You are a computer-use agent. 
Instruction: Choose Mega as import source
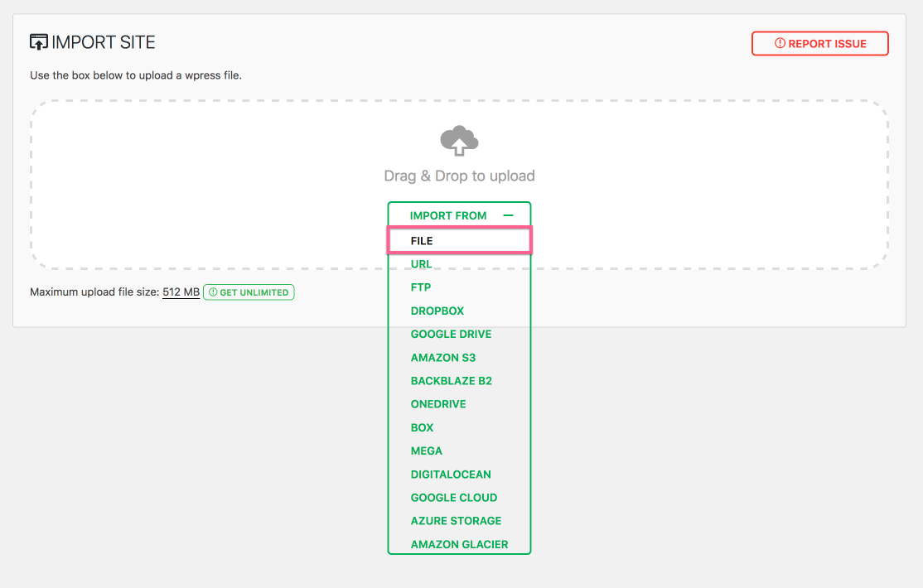pos(427,451)
